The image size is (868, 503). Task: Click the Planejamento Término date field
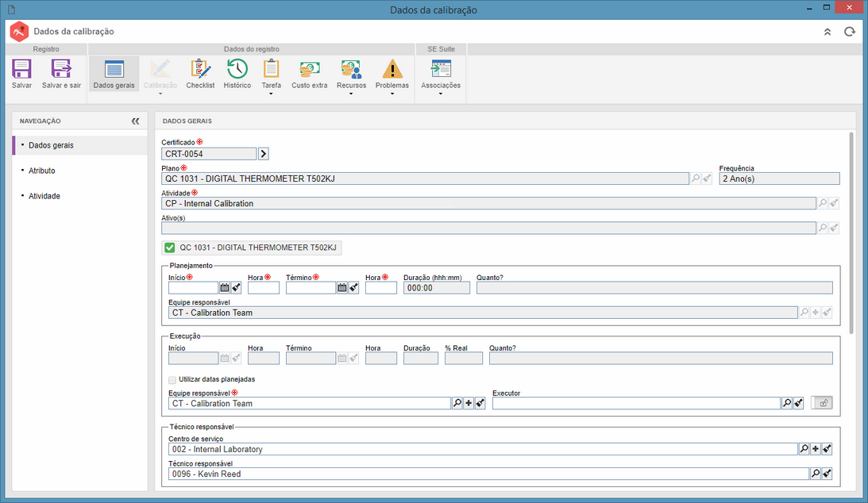311,288
